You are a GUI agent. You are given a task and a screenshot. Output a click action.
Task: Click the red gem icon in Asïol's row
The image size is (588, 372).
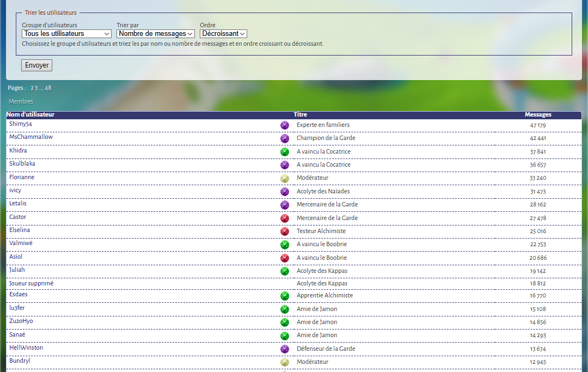pyautogui.click(x=285, y=258)
